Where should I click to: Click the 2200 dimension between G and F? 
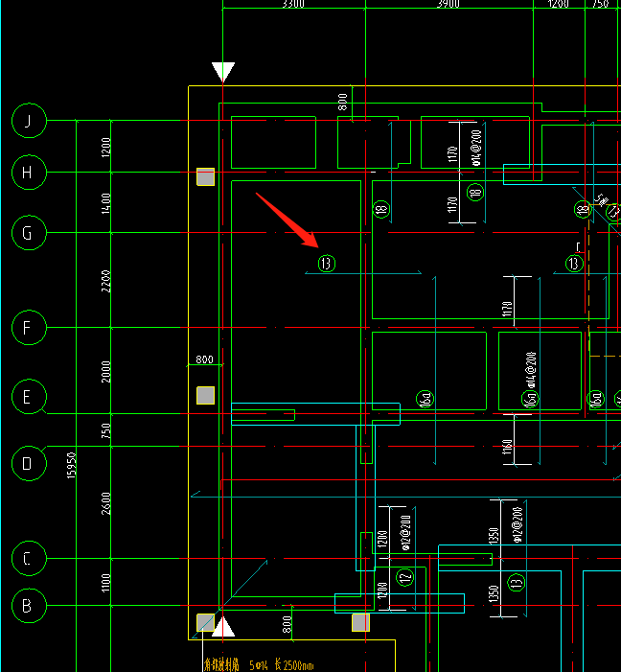pos(105,281)
